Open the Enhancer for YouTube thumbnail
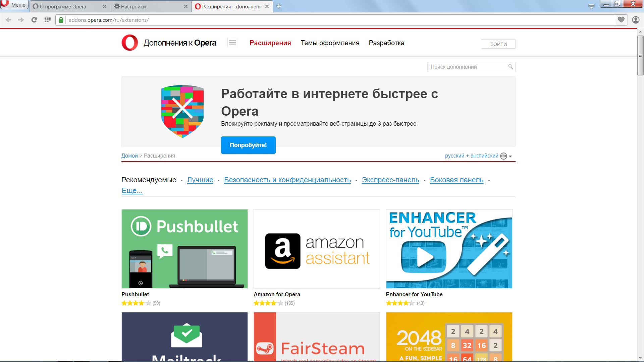644x362 pixels. (449, 249)
